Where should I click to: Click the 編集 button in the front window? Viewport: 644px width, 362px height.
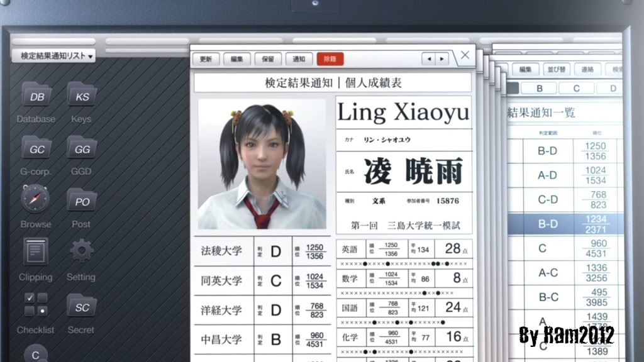point(237,59)
